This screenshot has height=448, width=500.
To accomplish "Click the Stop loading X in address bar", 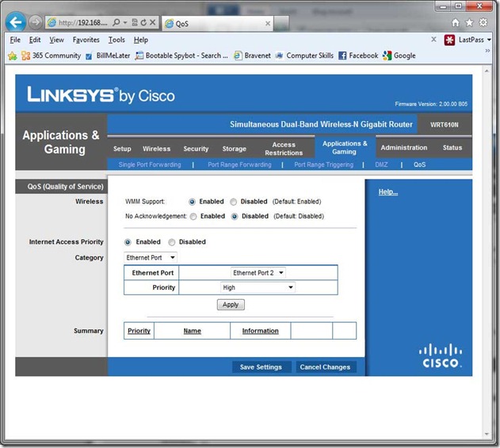I will [153, 22].
